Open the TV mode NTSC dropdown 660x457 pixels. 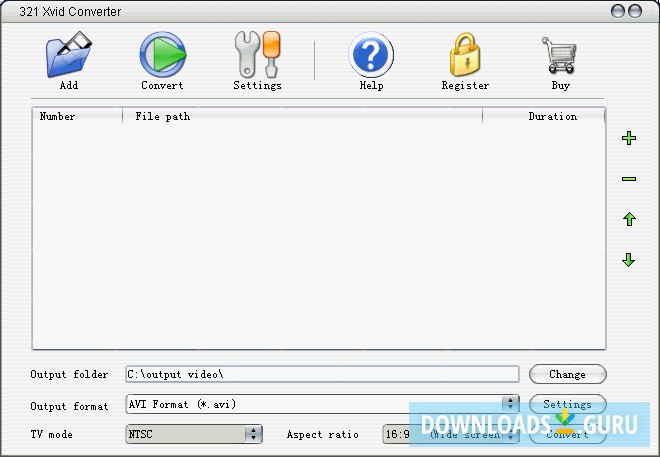pyautogui.click(x=194, y=434)
